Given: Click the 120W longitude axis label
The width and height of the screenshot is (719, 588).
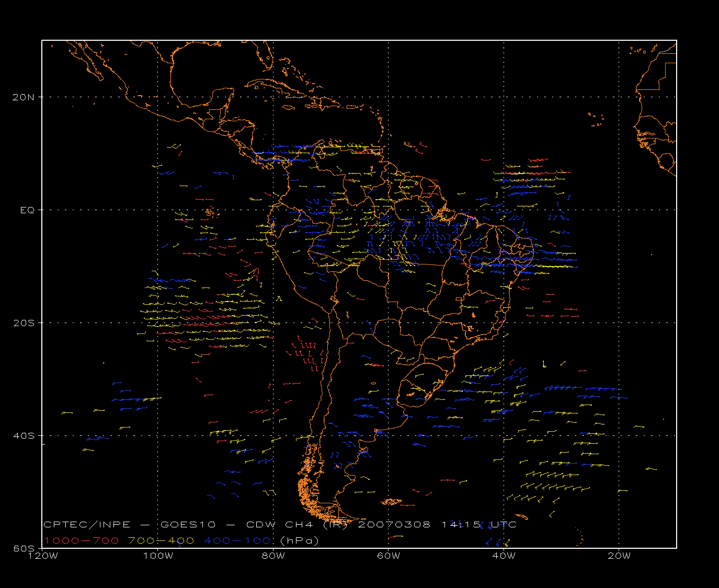Looking at the screenshot, I should pyautogui.click(x=42, y=556).
